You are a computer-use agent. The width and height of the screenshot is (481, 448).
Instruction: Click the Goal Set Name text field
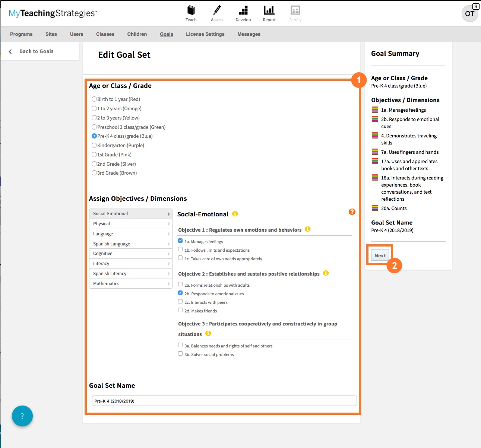pyautogui.click(x=224, y=401)
